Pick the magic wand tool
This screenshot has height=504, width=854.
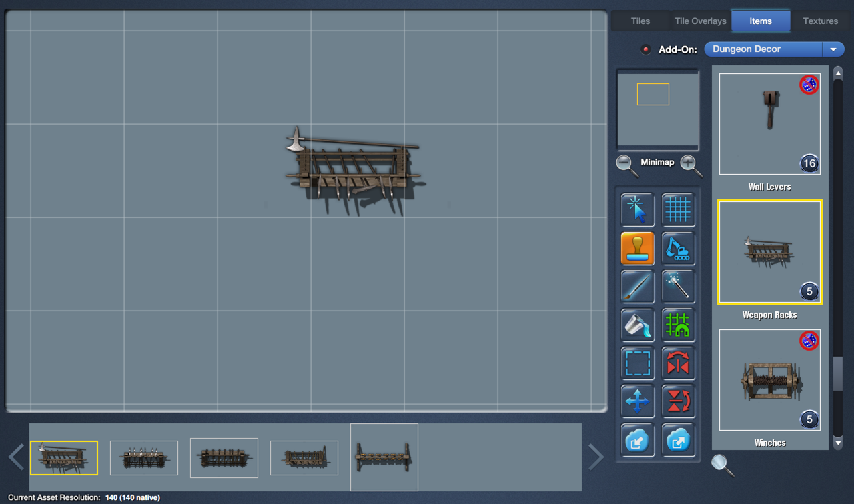(x=678, y=287)
